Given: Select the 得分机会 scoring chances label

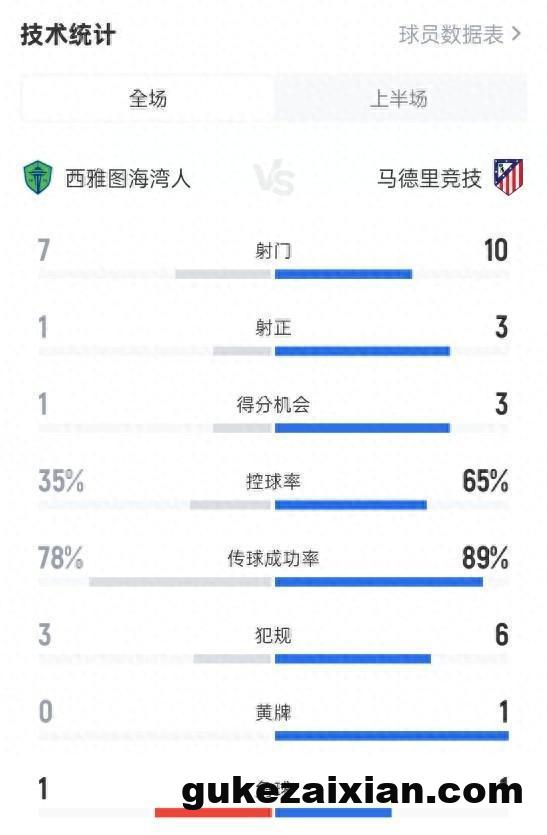Looking at the screenshot, I should [273, 405].
